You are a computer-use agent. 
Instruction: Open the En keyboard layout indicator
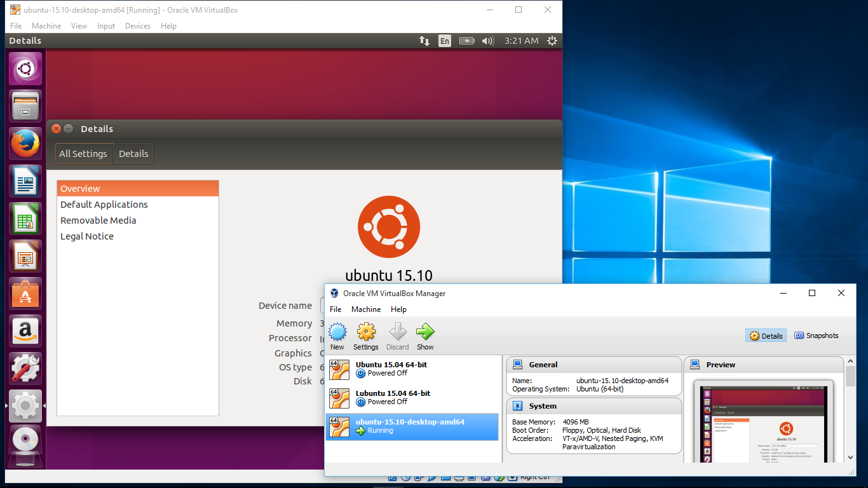tap(444, 41)
